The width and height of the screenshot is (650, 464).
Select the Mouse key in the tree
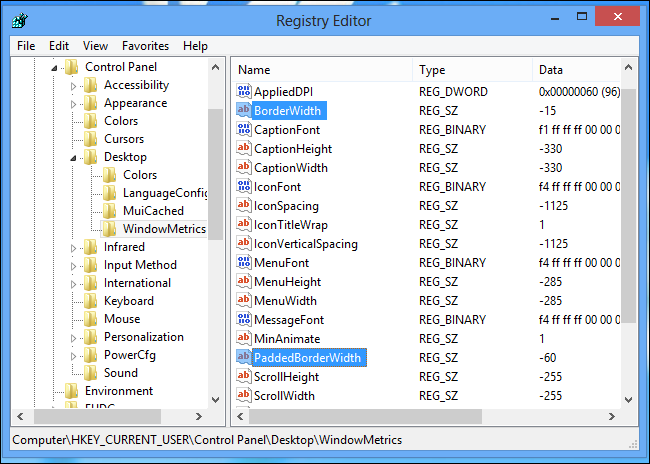(122, 319)
